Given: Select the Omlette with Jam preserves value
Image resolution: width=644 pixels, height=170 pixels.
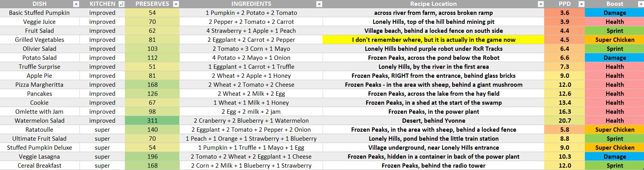Looking at the screenshot, I should click(x=152, y=112).
